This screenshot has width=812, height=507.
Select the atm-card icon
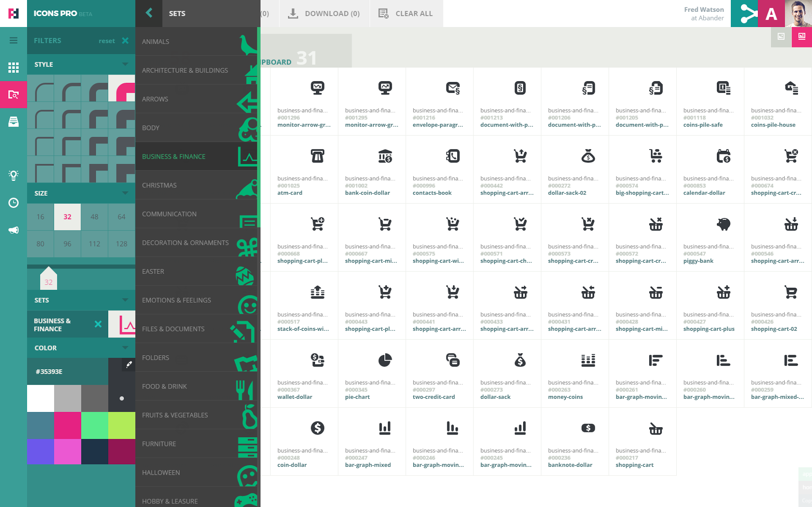[317, 156]
